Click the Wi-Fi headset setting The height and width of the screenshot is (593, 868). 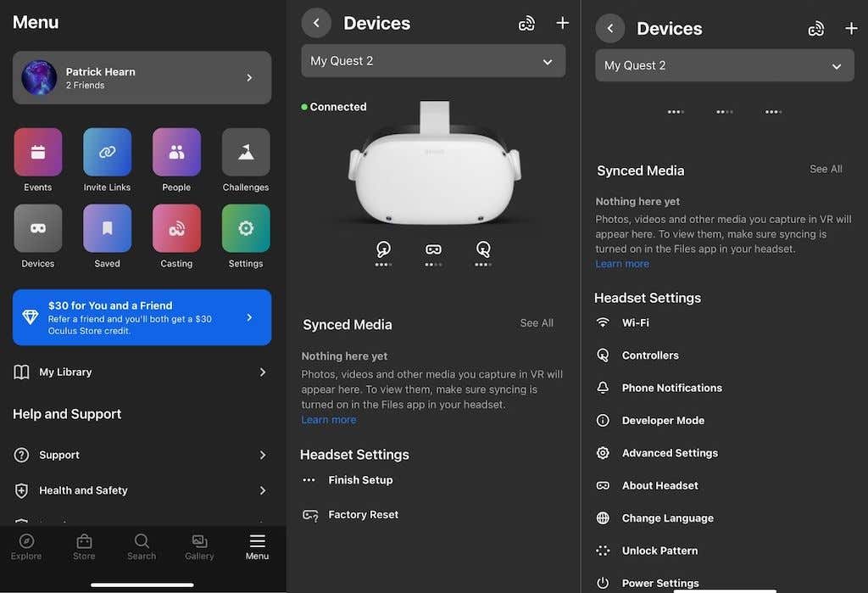[x=635, y=323]
